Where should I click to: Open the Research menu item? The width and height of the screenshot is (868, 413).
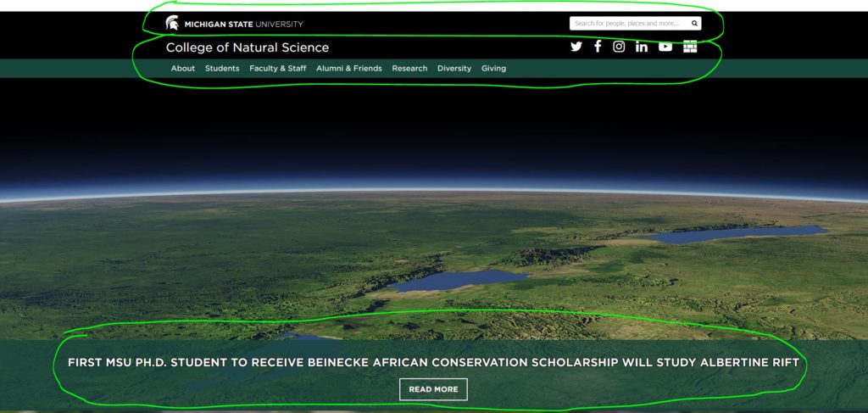click(x=409, y=69)
